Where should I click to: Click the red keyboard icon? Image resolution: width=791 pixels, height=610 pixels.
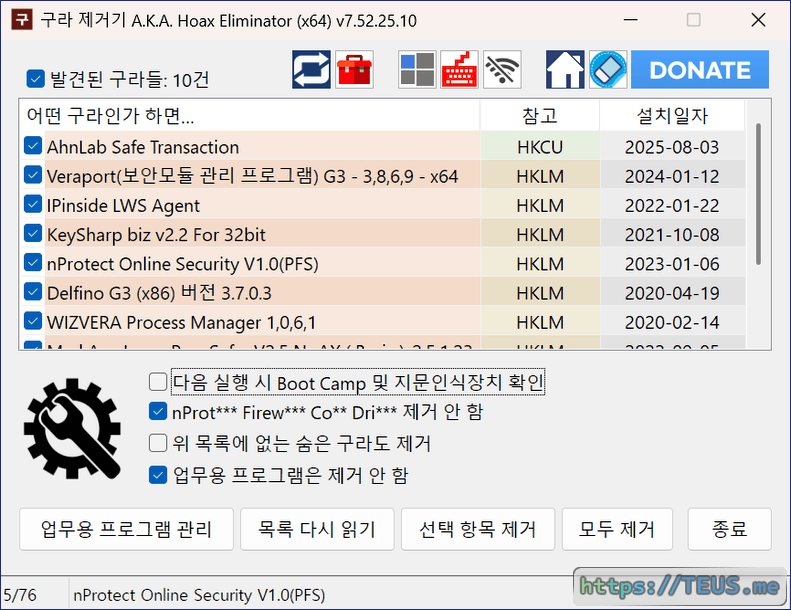pos(459,70)
